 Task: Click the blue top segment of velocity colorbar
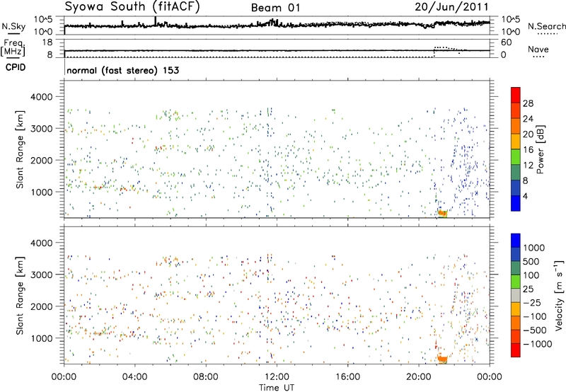516,241
